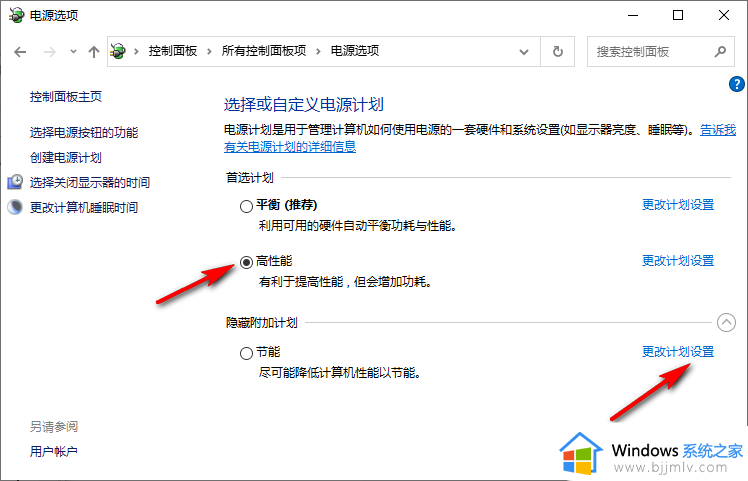Select the 平衡 (推荐) power plan
The image size is (748, 481).
pyautogui.click(x=247, y=206)
